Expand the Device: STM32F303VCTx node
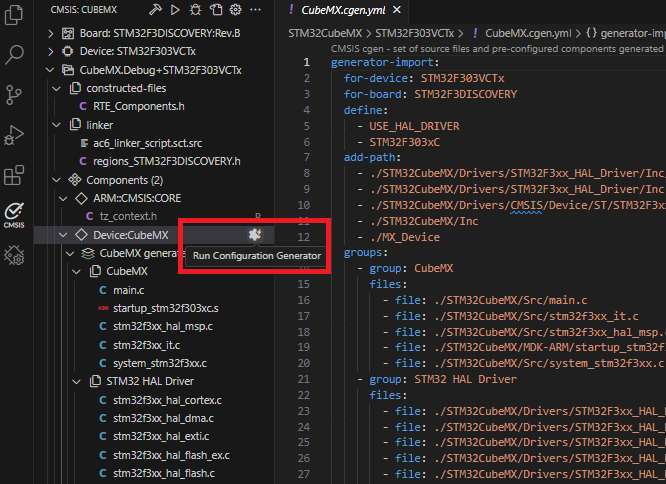666x484 pixels. pyautogui.click(x=51, y=52)
